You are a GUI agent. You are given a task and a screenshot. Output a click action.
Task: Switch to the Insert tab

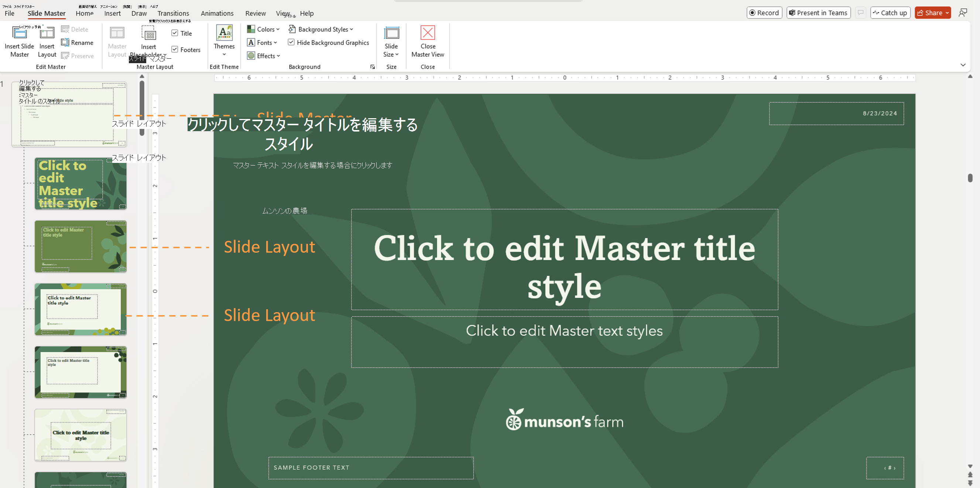113,13
